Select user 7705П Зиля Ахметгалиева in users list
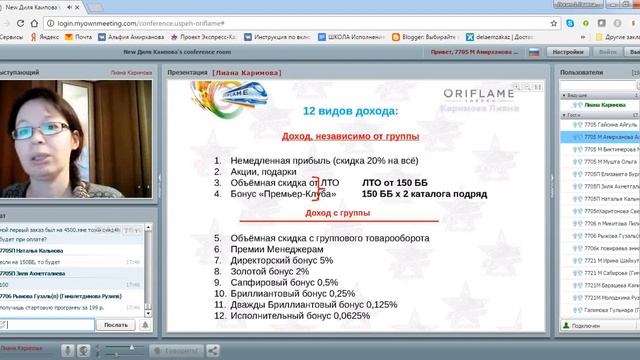This screenshot has height=360, width=640. click(x=600, y=187)
